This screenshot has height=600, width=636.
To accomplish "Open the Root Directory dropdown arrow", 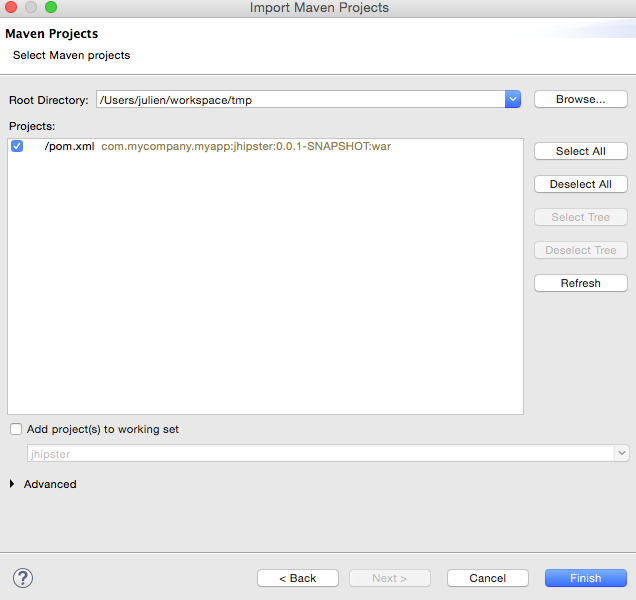I will point(513,99).
